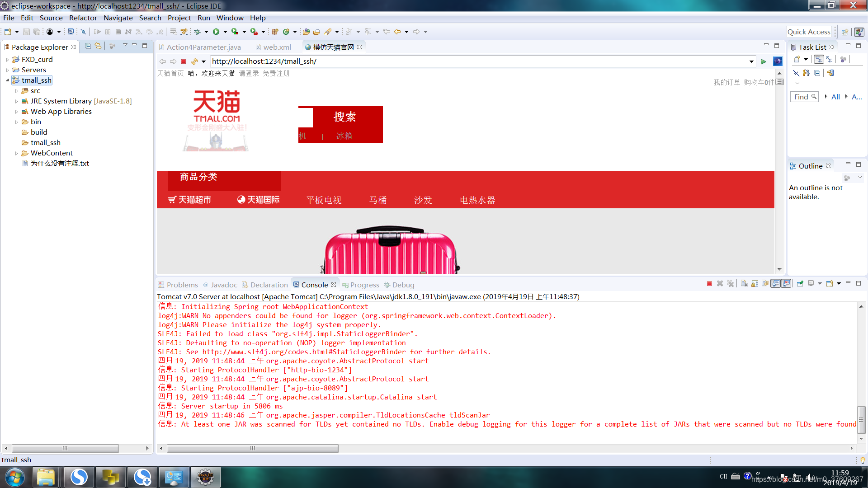Switch to the Problems tab
868x488 pixels.
tap(182, 285)
